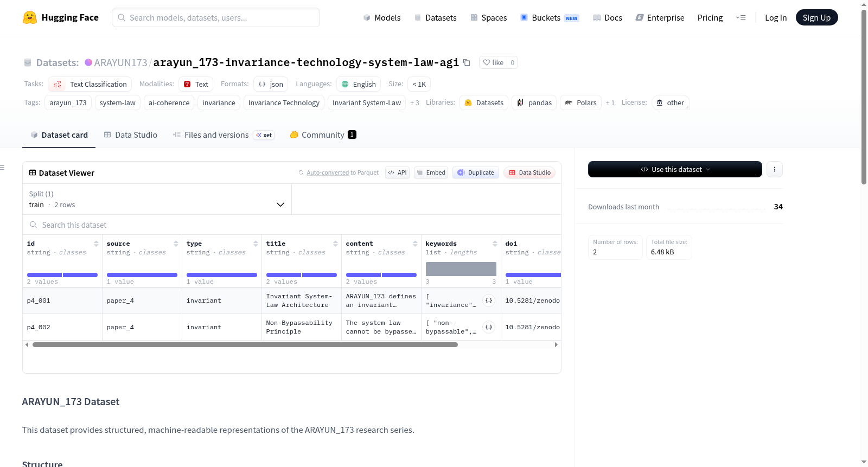Screen dimensions: 868x467
Task: Open the Datasets menu item
Action: point(435,17)
